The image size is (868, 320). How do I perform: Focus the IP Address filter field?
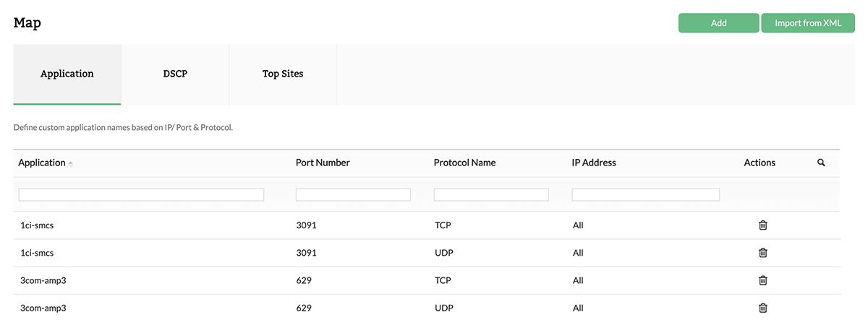tap(645, 194)
